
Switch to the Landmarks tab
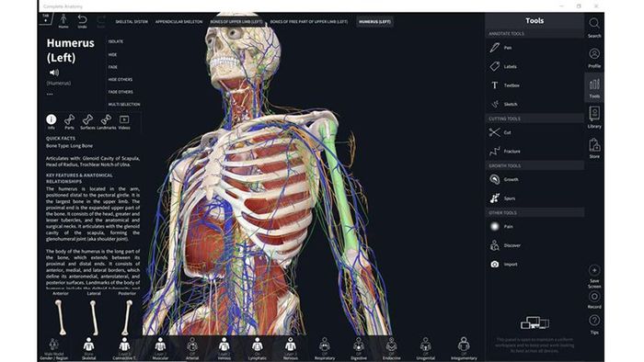[x=107, y=122]
